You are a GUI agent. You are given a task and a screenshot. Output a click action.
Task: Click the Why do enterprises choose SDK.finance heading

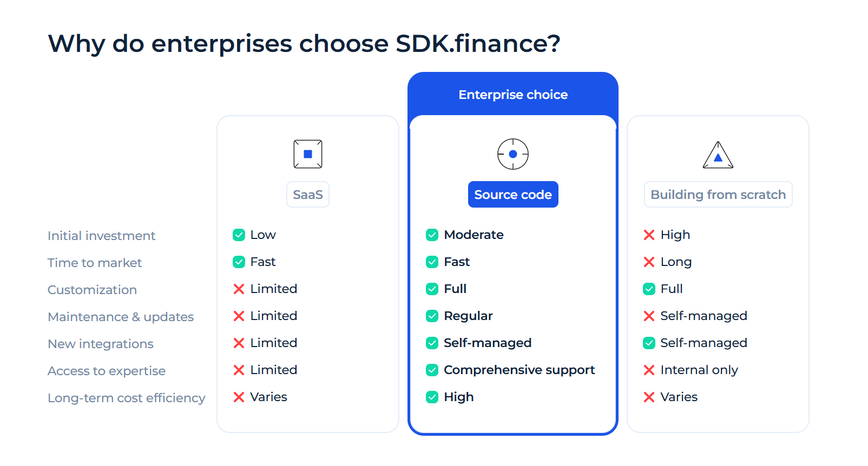coord(304,44)
